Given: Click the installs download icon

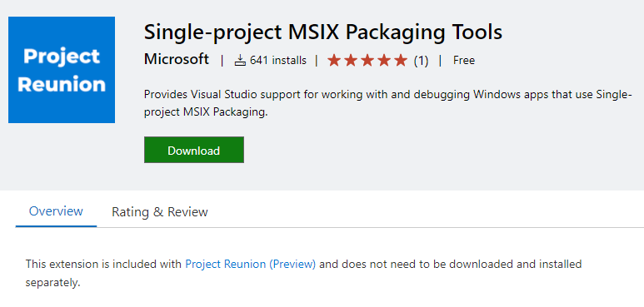Looking at the screenshot, I should [x=240, y=61].
